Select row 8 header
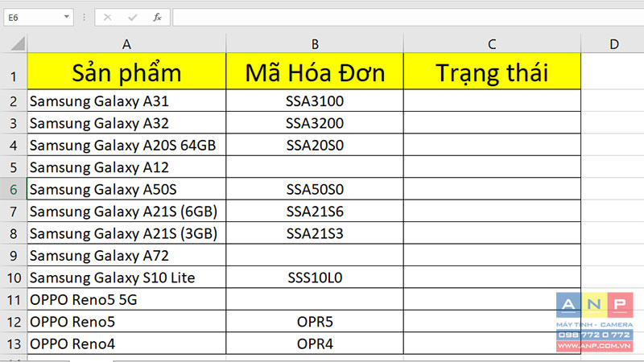This screenshot has height=362, width=644. pyautogui.click(x=14, y=233)
